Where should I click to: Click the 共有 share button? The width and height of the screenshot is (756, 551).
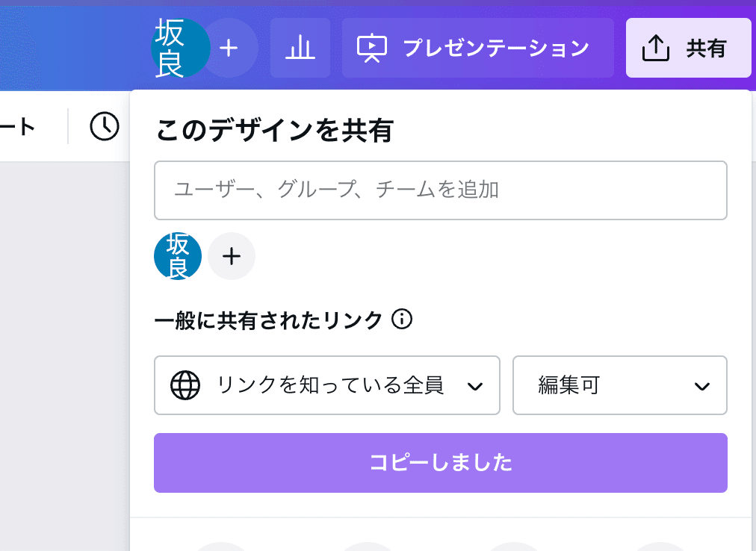coord(689,48)
